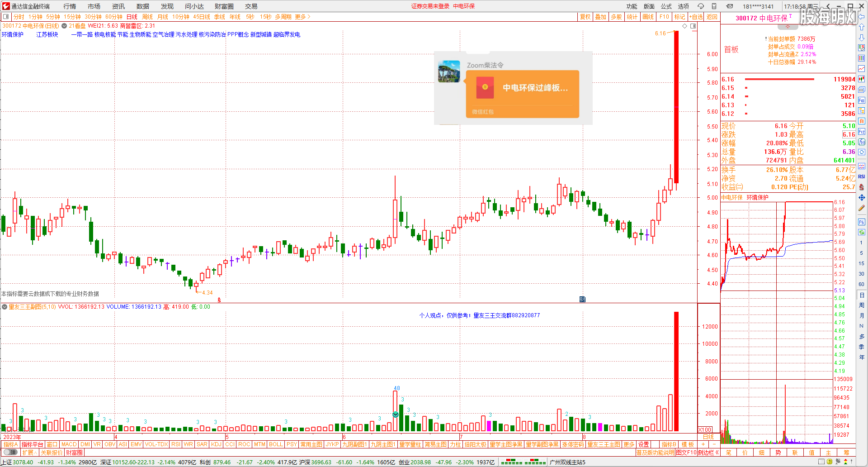Expand the 更多 period options in toolbar
Viewport: 868px width, 467px height.
coord(302,17)
